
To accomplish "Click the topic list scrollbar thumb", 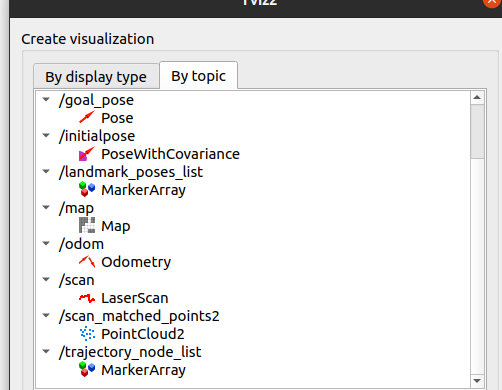I will click(x=477, y=131).
